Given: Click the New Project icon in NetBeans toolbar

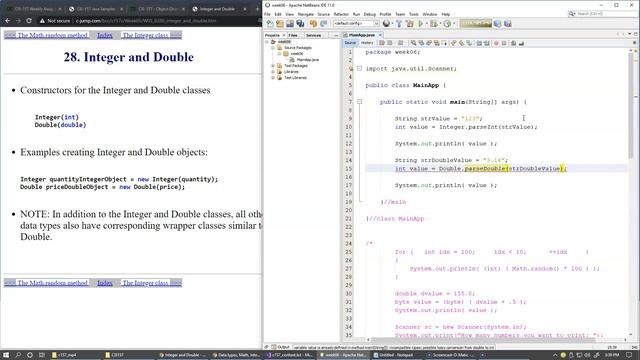Looking at the screenshot, I should [x=280, y=24].
